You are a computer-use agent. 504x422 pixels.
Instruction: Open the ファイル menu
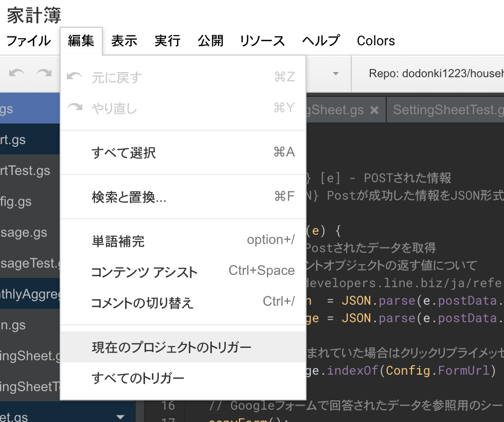(x=28, y=41)
